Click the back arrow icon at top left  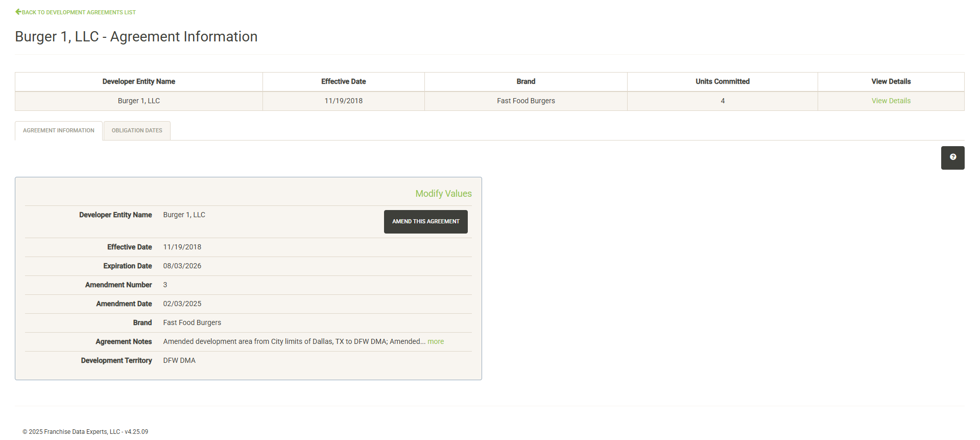[x=18, y=12]
